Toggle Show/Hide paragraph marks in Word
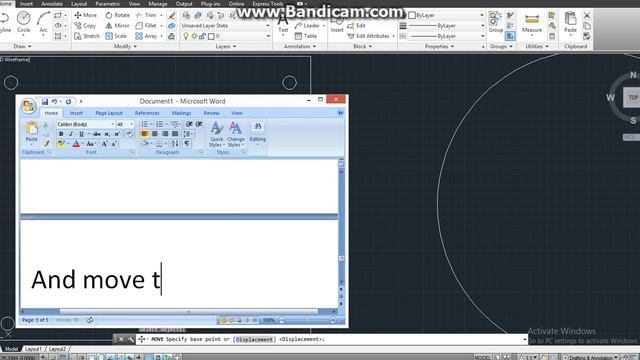640x360 pixels. 187,143
